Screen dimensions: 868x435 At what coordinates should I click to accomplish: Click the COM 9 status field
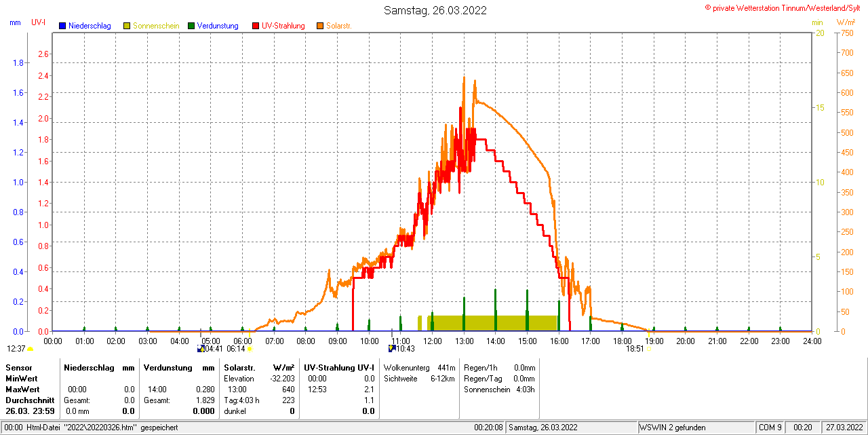pos(770,428)
